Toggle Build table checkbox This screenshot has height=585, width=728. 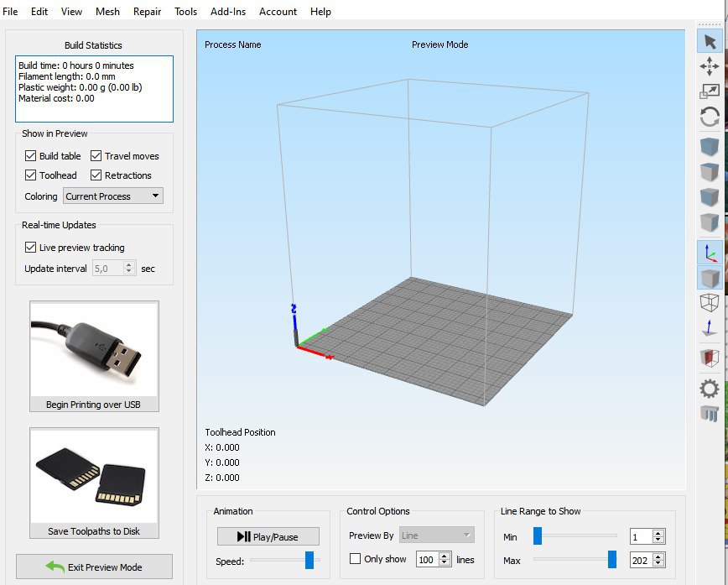click(30, 155)
